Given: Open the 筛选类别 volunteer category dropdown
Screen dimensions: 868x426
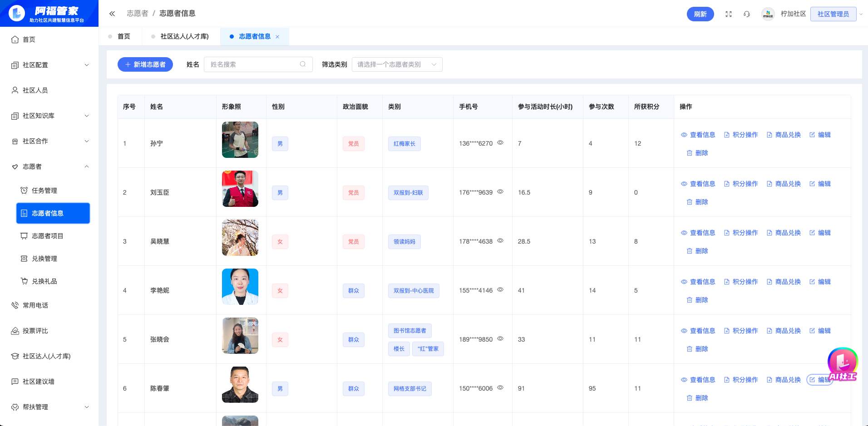Looking at the screenshot, I should pos(397,64).
